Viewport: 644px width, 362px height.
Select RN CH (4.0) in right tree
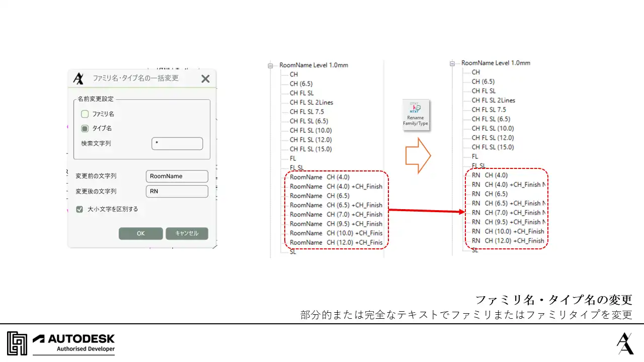pyautogui.click(x=490, y=175)
